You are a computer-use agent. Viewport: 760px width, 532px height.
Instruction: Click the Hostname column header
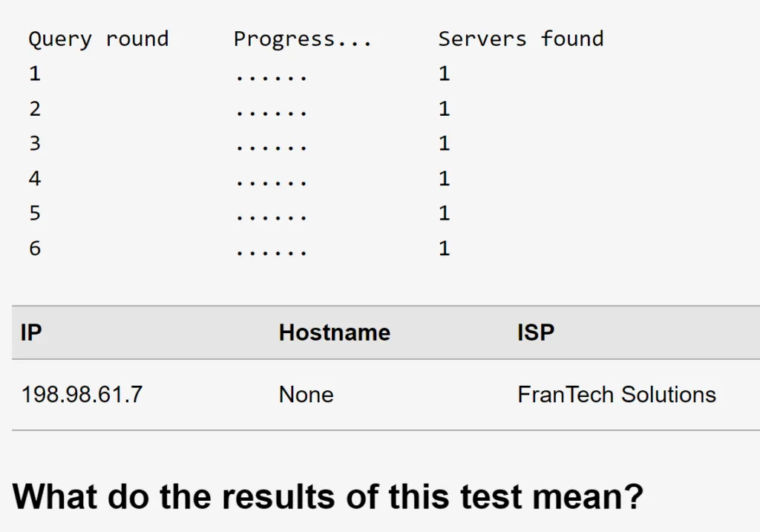(335, 333)
